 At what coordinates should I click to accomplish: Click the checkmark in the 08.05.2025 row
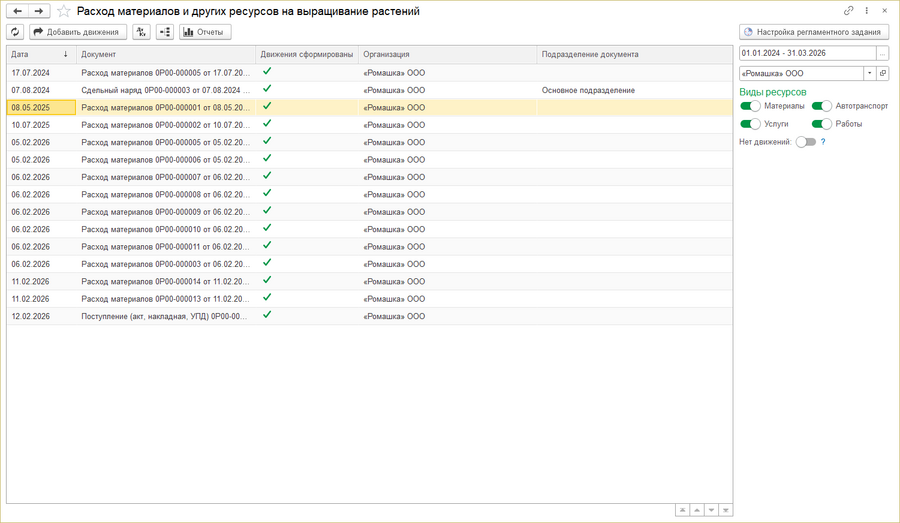(267, 106)
